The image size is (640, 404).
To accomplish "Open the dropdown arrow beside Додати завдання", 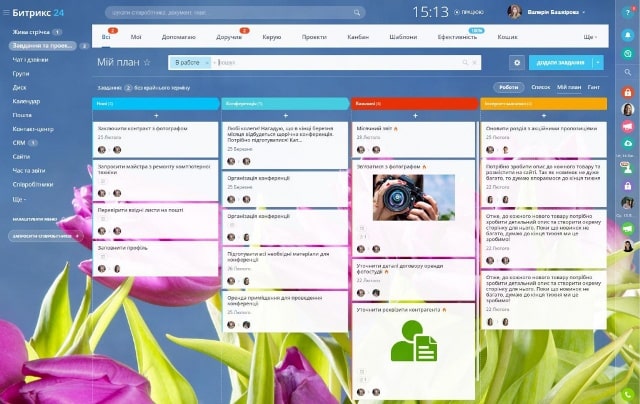I will coord(598,62).
